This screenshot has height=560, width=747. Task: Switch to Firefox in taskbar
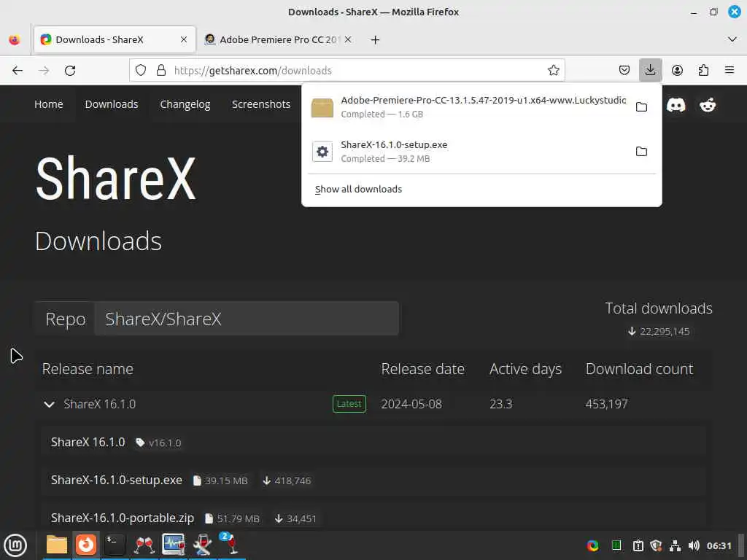point(86,545)
